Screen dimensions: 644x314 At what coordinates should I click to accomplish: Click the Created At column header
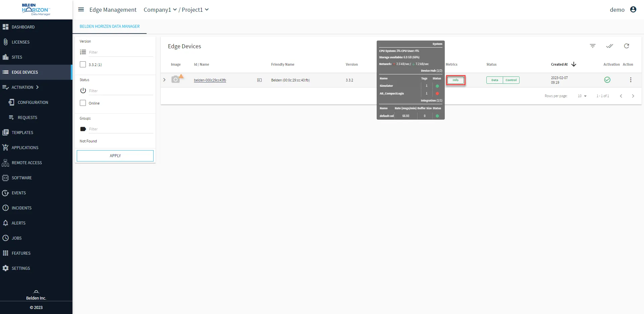pos(559,64)
